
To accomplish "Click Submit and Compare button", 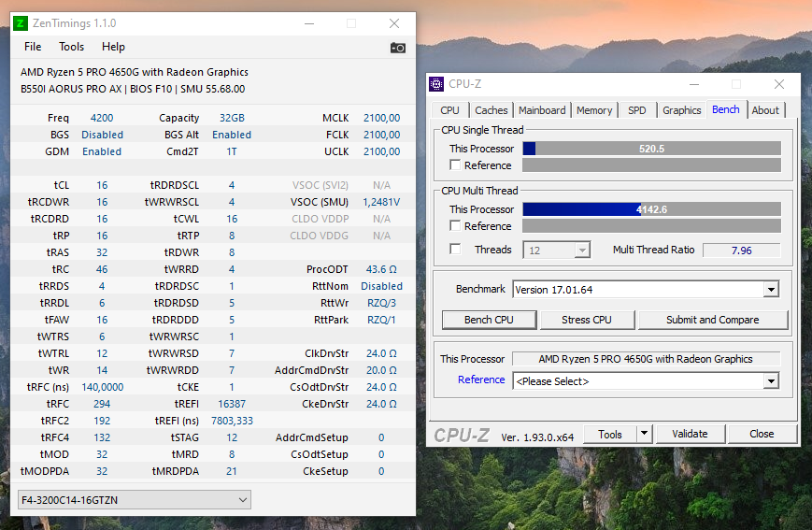I will click(x=713, y=320).
